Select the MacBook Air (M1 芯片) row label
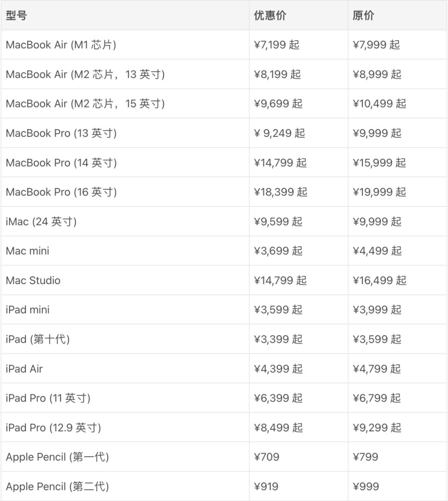 (61, 45)
